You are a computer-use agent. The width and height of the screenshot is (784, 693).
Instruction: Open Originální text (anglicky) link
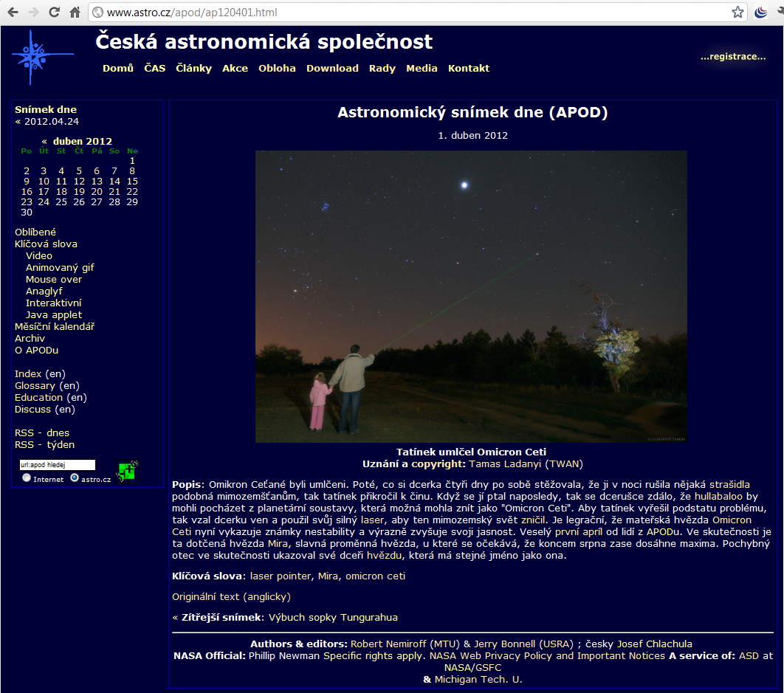(231, 597)
